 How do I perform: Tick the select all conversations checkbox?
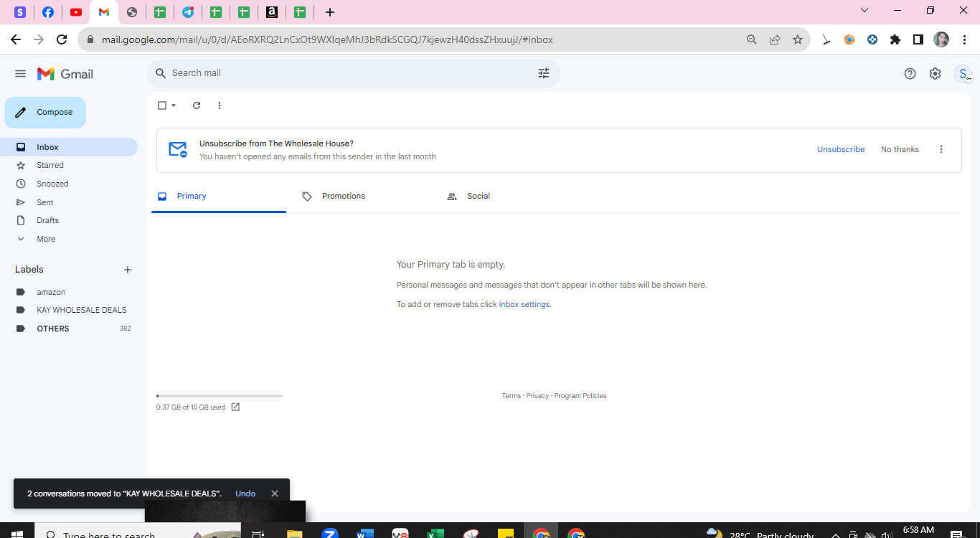coord(162,105)
